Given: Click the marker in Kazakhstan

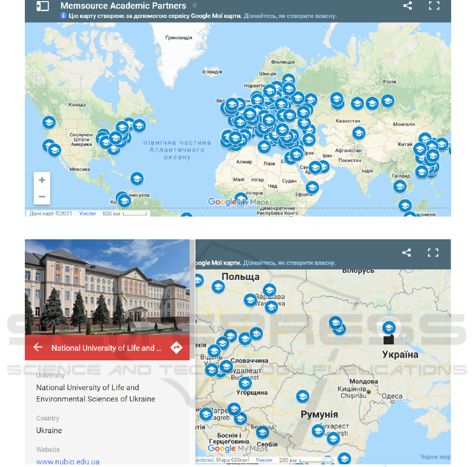Looking at the screenshot, I should tap(359, 133).
